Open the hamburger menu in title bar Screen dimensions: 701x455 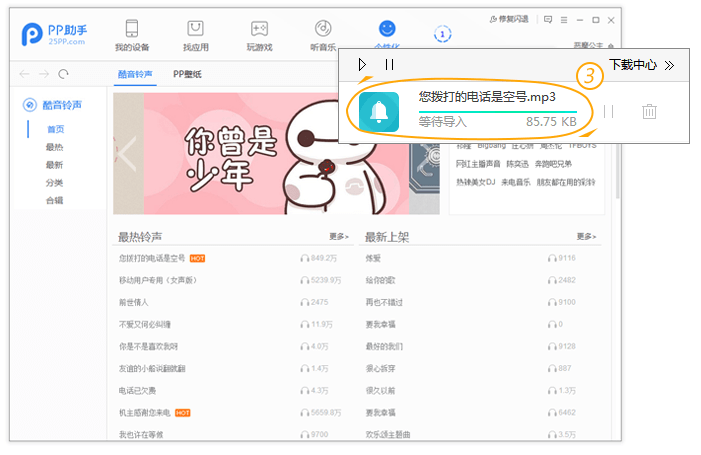(x=564, y=20)
